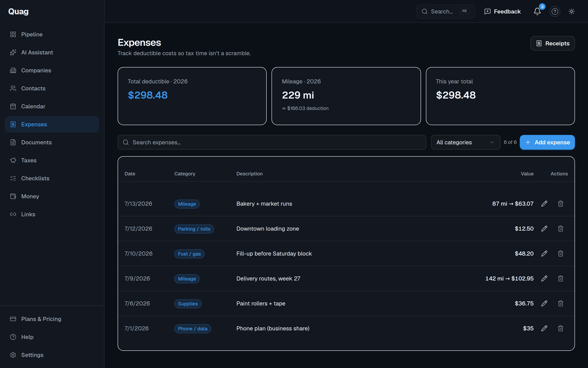Open Plans & Pricing in the sidebar
Viewport: 588px width, 368px height.
click(52, 319)
